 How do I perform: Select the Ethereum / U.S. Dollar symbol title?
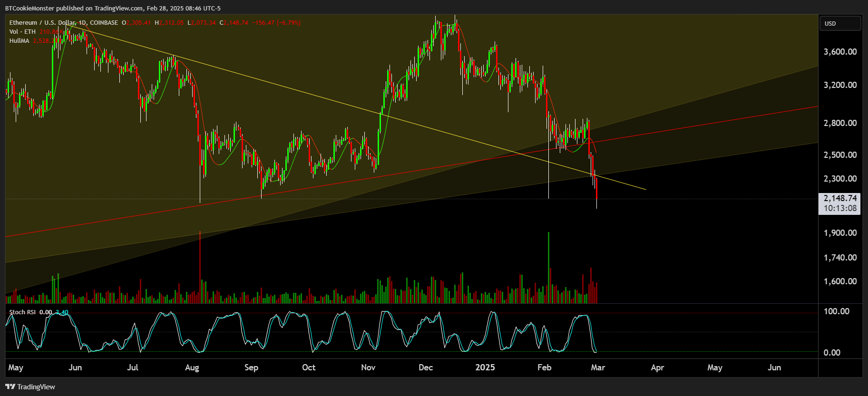pos(64,23)
